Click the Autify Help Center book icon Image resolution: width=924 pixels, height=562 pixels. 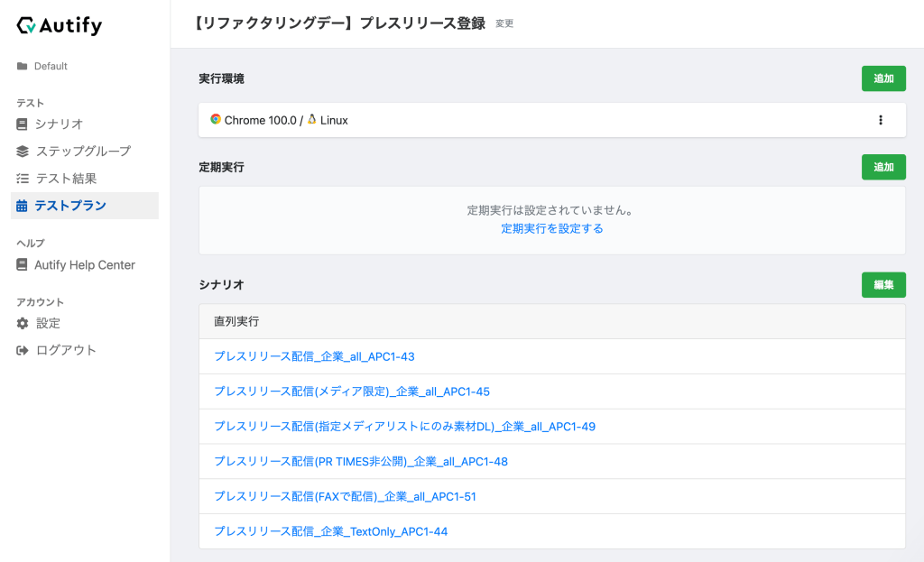coord(23,265)
